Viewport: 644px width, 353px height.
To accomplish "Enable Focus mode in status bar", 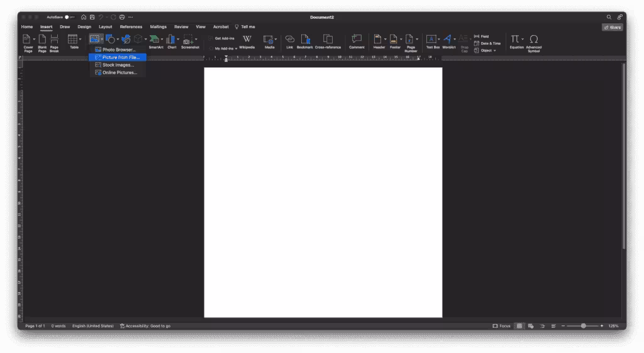I will coord(501,326).
